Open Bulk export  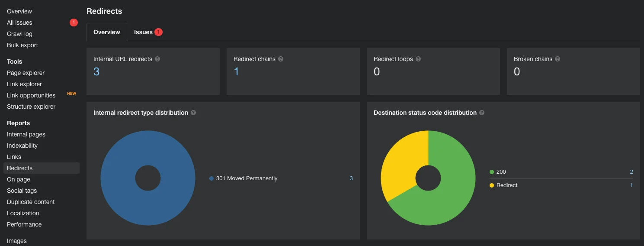point(22,45)
